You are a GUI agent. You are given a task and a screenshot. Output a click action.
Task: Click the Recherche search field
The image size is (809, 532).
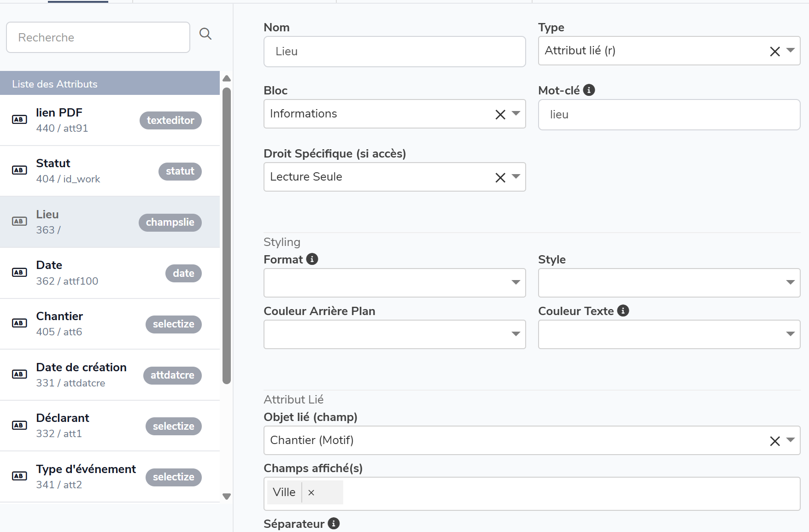(x=98, y=37)
